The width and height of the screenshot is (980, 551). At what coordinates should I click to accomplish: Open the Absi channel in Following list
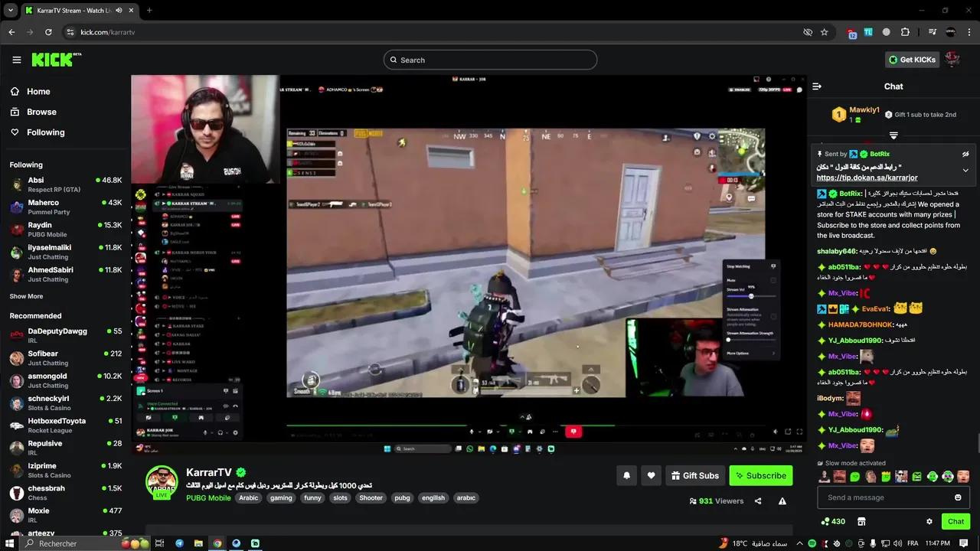66,184
